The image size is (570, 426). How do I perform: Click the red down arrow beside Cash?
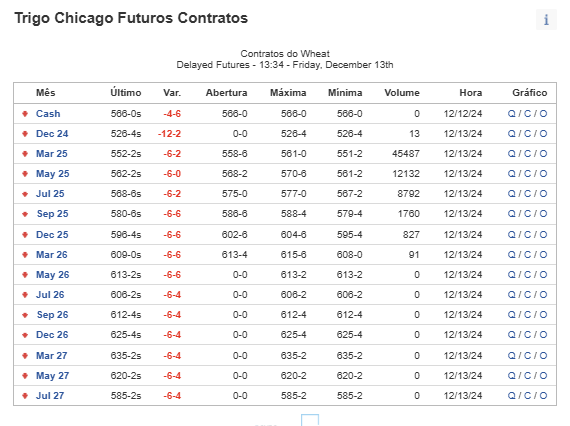(x=25, y=114)
